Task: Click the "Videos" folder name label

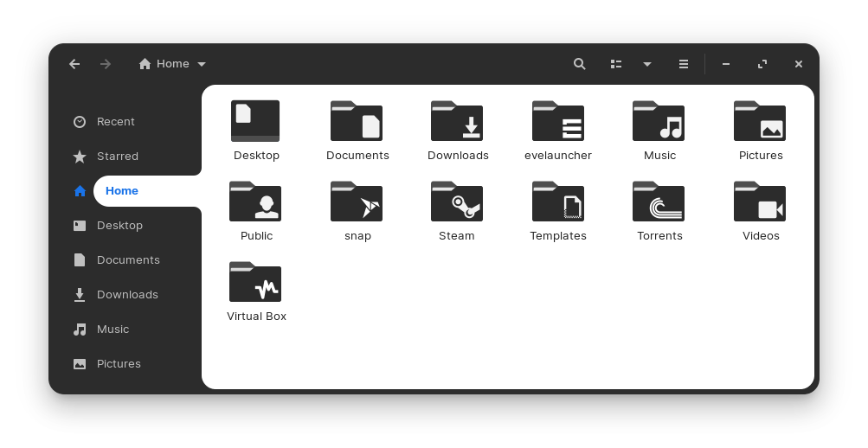Action: 761,236
